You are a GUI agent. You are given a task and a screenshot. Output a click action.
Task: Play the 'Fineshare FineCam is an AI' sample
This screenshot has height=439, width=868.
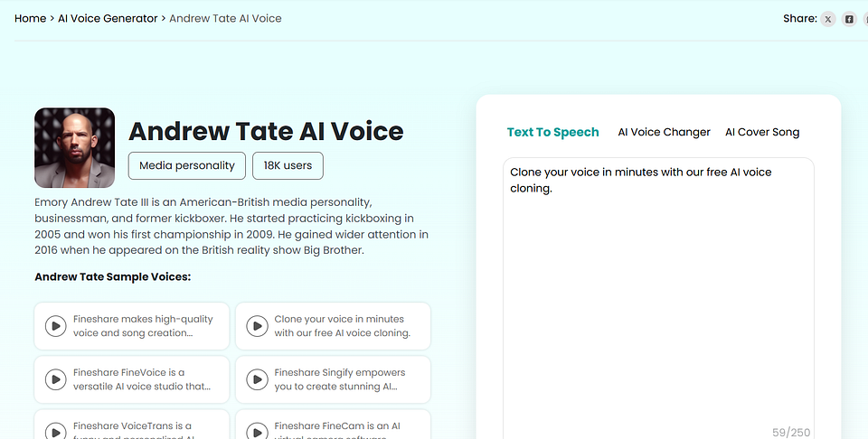pos(257,431)
